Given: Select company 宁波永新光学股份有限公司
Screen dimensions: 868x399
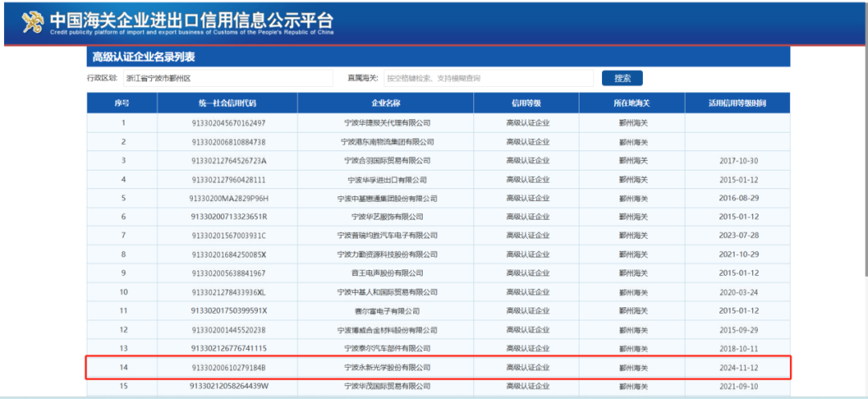Looking at the screenshot, I should coord(386,368).
